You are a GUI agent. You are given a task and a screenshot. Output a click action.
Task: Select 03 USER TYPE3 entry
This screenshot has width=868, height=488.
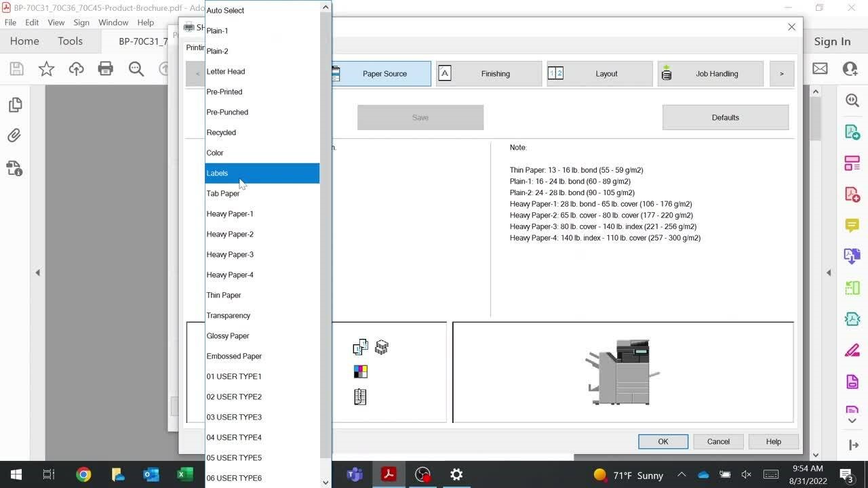(262, 417)
